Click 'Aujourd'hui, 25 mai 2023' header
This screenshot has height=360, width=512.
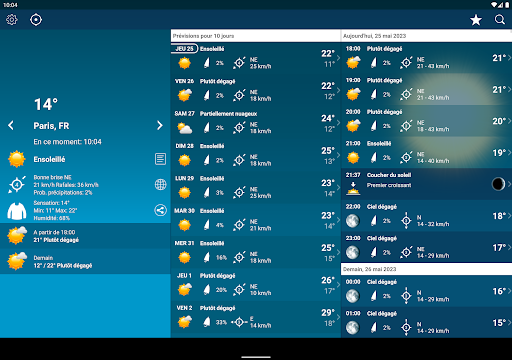374,36
